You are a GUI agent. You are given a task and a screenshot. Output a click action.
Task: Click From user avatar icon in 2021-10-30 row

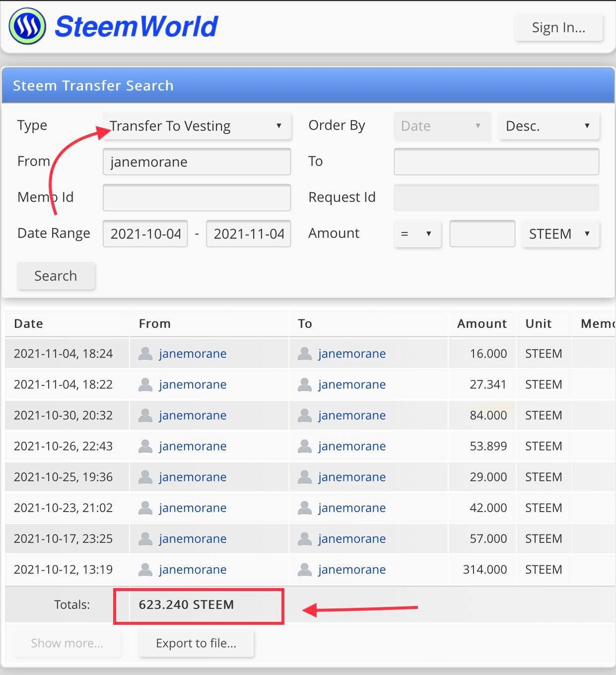click(x=145, y=415)
